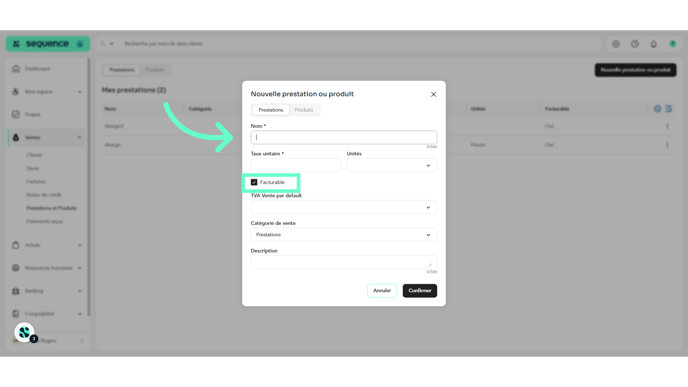Go to Paiements reçus in the sidebar
The width and height of the screenshot is (688, 387).
tap(44, 221)
